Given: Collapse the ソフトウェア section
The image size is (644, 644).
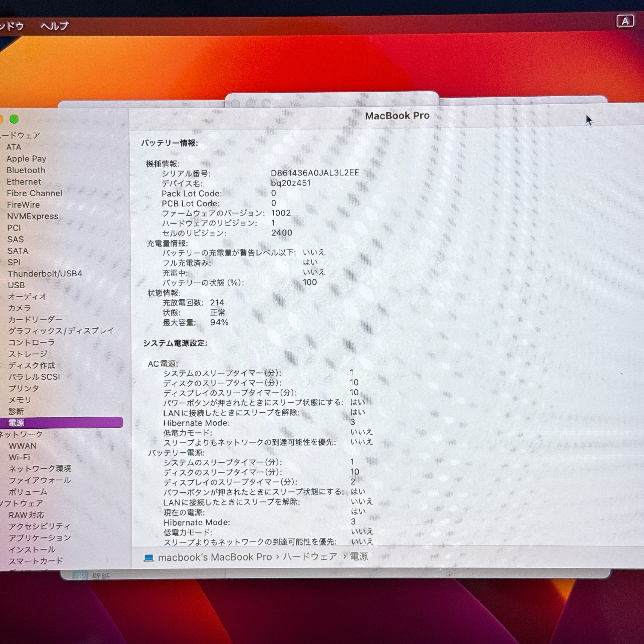Looking at the screenshot, I should point(22,503).
